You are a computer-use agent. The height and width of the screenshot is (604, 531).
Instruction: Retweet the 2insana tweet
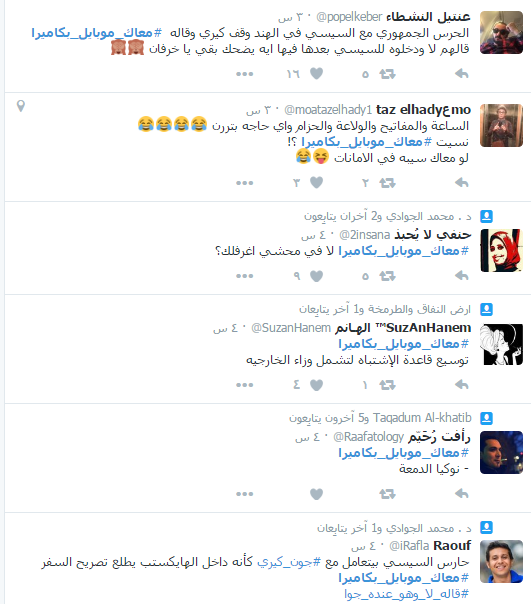tap(387, 276)
